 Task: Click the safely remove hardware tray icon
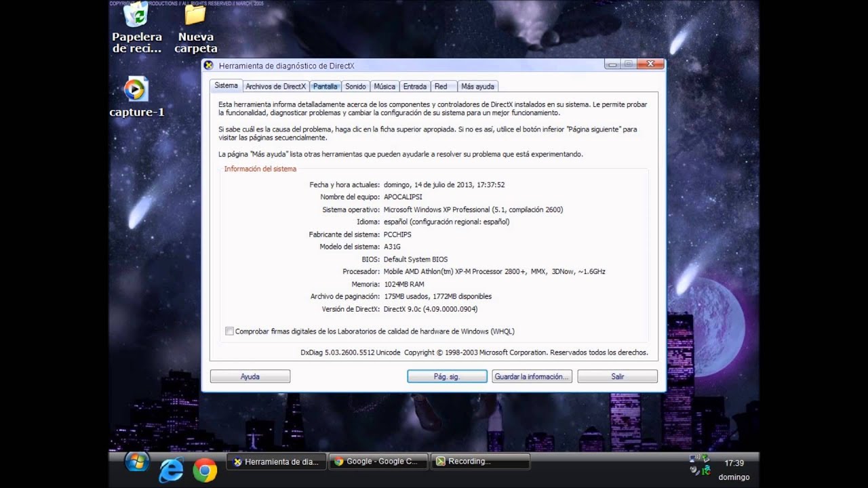tap(706, 458)
